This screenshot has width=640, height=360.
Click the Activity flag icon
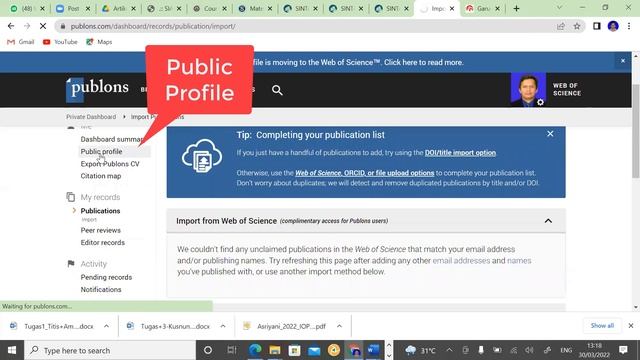(x=71, y=264)
